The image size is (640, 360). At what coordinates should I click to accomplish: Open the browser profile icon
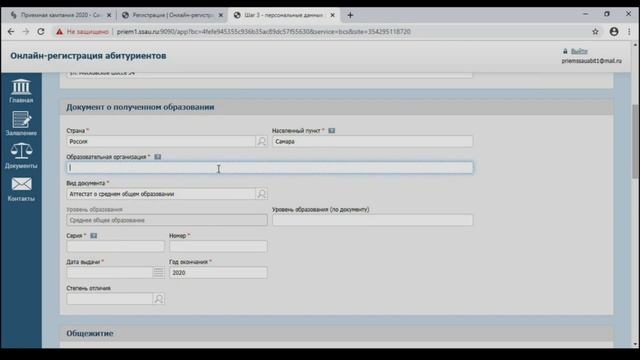tap(614, 31)
